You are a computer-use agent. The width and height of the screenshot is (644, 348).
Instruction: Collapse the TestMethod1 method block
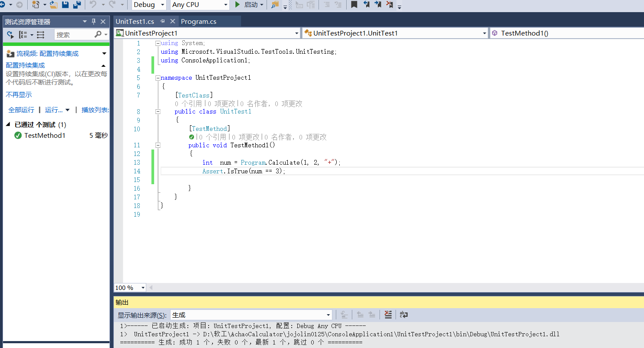158,145
